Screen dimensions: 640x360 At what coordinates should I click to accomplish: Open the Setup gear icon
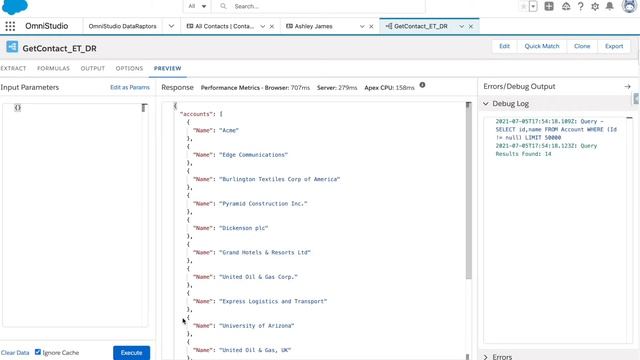click(x=595, y=7)
